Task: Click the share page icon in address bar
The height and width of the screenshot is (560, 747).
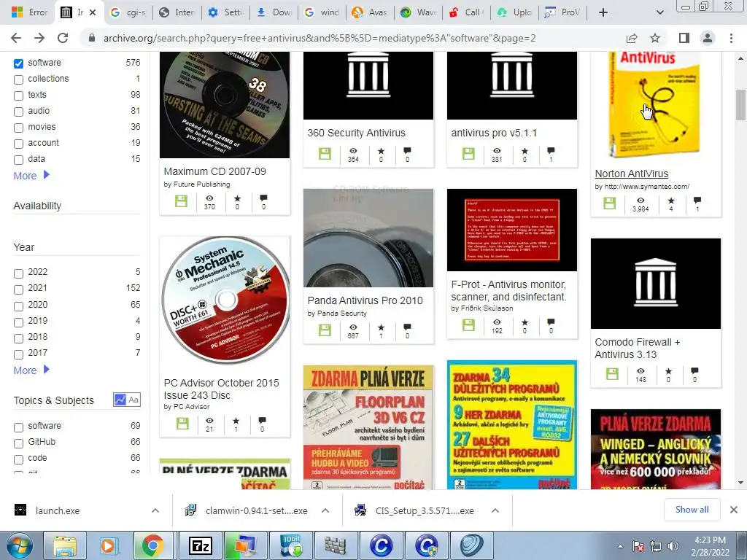Action: coord(632,38)
